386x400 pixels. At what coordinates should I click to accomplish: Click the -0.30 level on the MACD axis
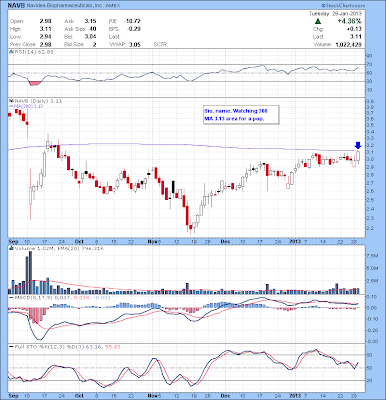pos(372,342)
